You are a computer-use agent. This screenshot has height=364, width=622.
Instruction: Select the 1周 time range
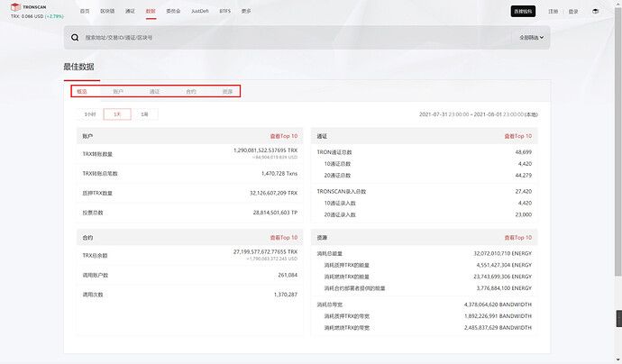[x=144, y=114]
